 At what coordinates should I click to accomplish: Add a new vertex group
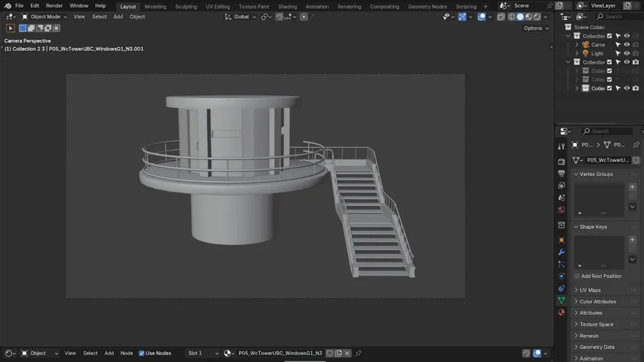633,187
